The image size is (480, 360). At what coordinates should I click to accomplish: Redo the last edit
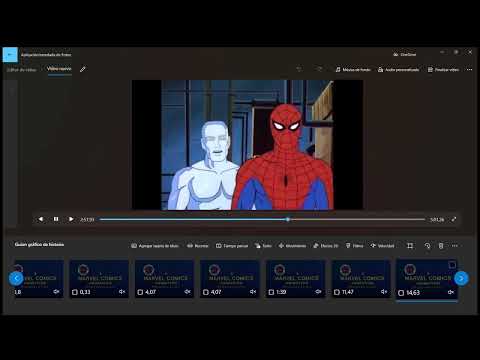pyautogui.click(x=319, y=69)
